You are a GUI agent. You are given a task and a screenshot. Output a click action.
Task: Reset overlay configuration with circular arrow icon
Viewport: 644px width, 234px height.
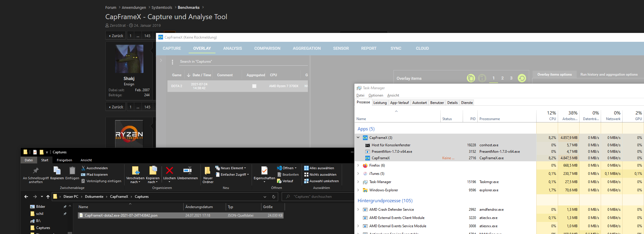click(x=522, y=78)
